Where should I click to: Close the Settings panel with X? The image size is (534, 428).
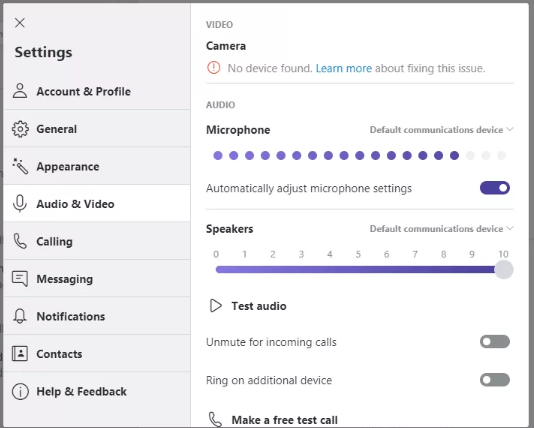click(20, 23)
